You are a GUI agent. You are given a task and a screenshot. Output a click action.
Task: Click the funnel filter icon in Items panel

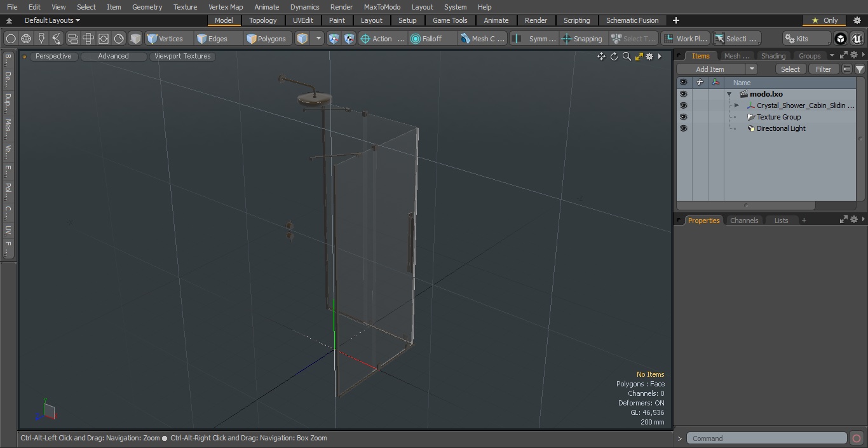[860, 69]
